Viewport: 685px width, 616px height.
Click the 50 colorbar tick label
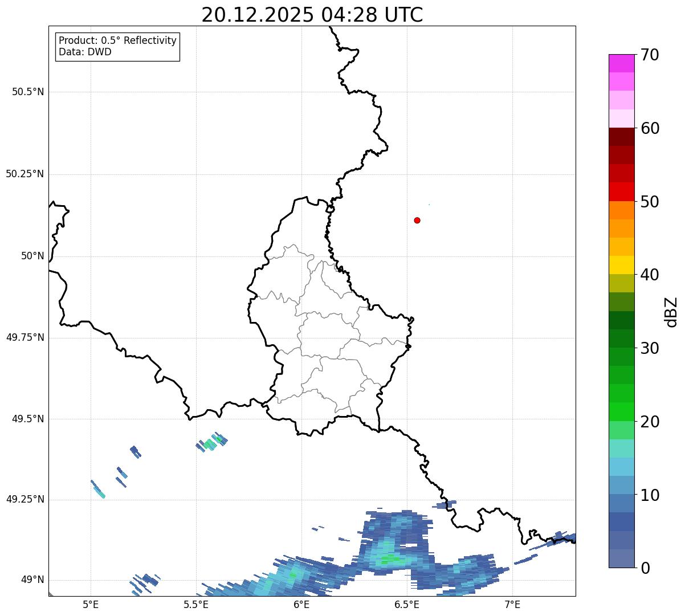pos(650,202)
